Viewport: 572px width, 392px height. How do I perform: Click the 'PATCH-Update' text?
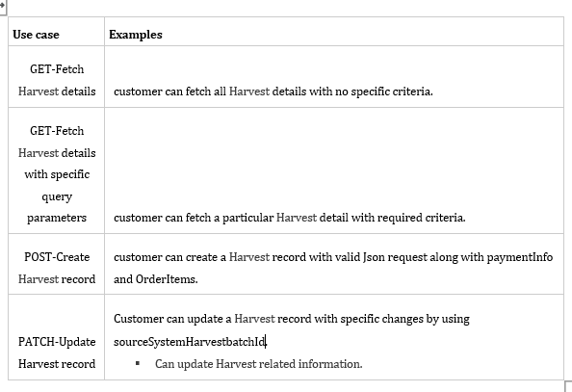point(57,342)
